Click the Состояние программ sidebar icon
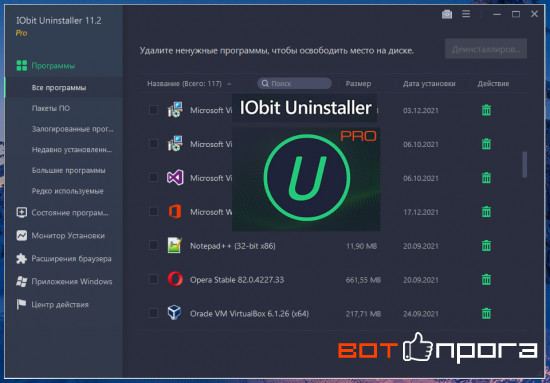The image size is (550, 383). point(22,213)
